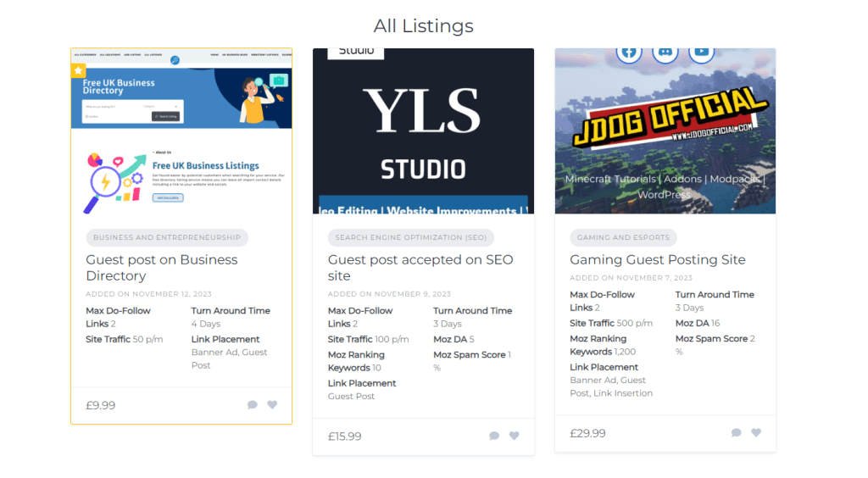The height and width of the screenshot is (478, 868).
Task: Favorite the SEO site listing with the heart
Action: click(514, 436)
